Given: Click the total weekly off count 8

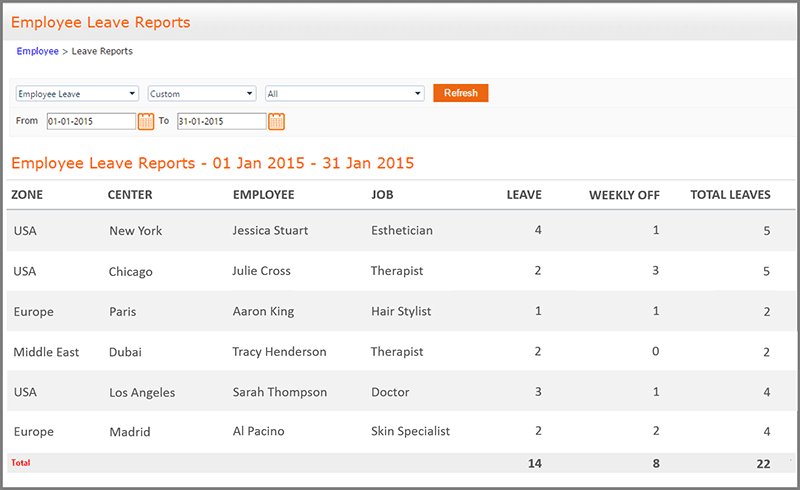Looking at the screenshot, I should pos(656,463).
